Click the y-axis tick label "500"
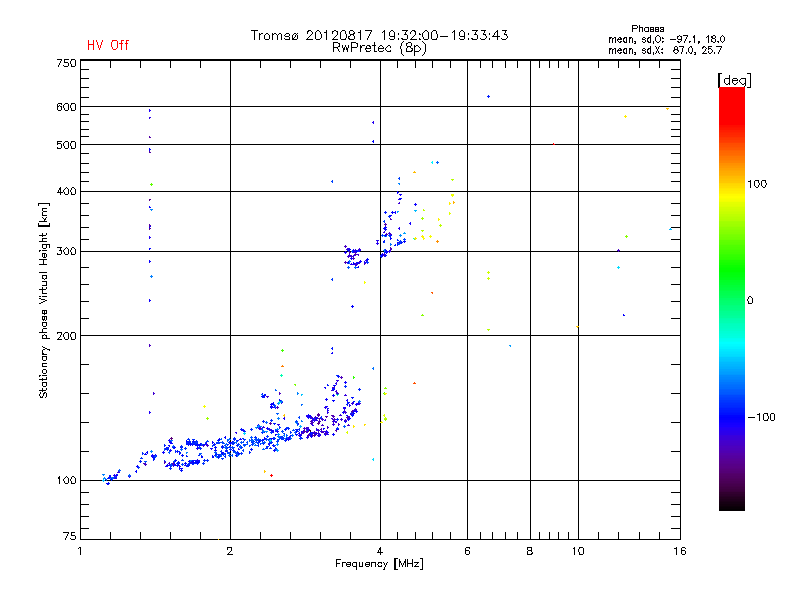800x600 pixels. tap(66, 145)
